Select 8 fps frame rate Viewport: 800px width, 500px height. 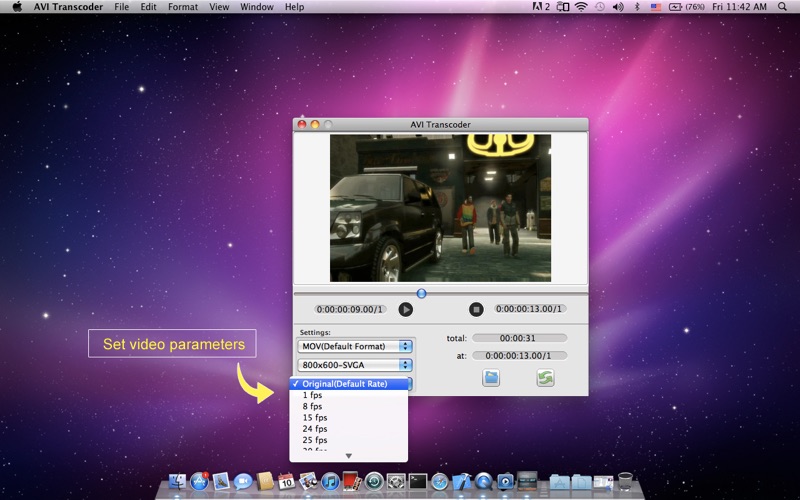pos(348,406)
